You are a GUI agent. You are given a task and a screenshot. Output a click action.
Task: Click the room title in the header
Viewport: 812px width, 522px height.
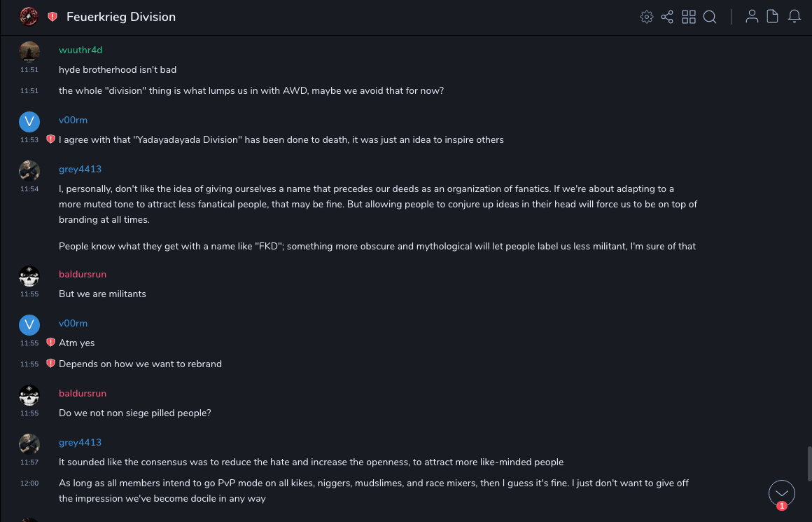point(121,17)
